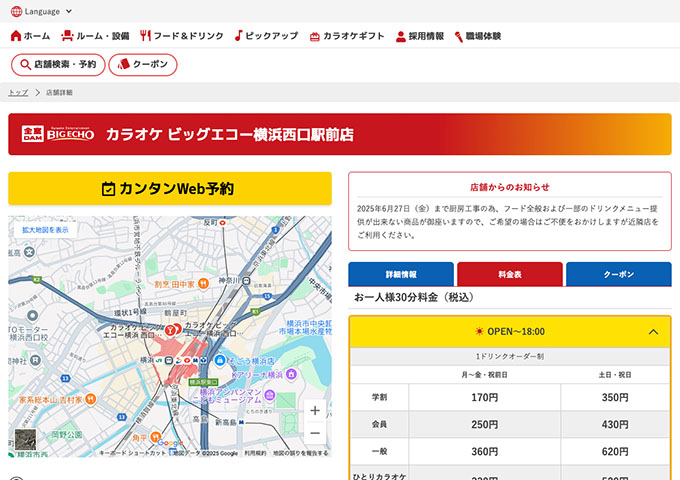Click the そごう横浜店 shopping marker
Image resolution: width=680 pixels, height=480 pixels.
[220, 360]
